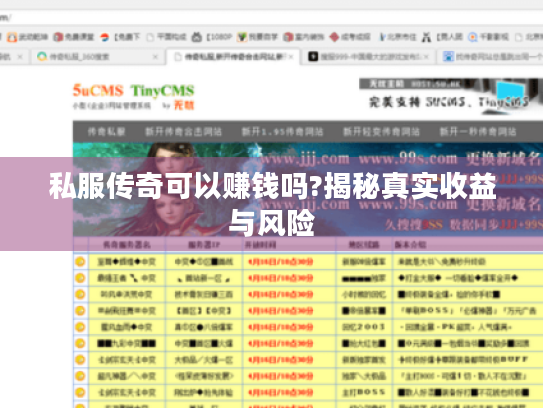Click the black favicon on the 搜服999 tab
543x408 pixels.
313,56
